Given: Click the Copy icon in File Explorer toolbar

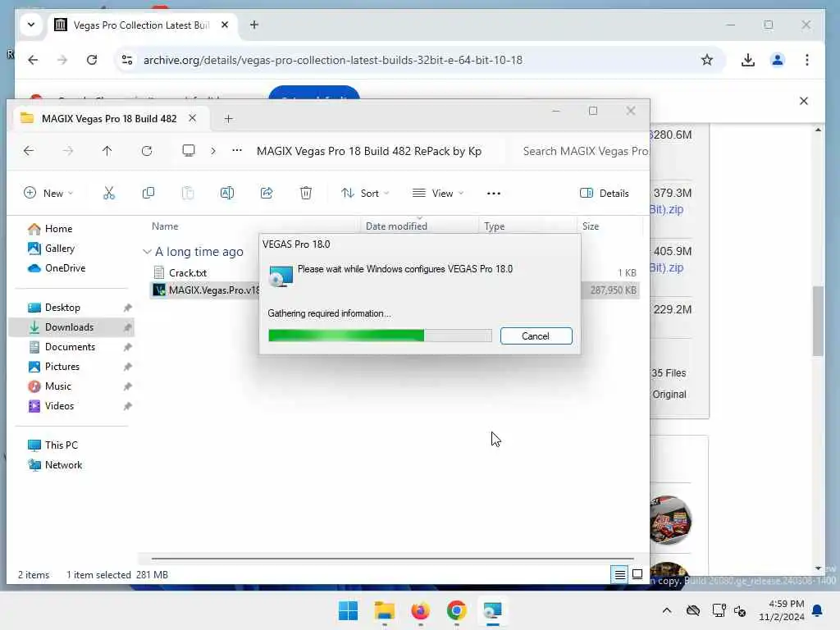Looking at the screenshot, I should (148, 193).
